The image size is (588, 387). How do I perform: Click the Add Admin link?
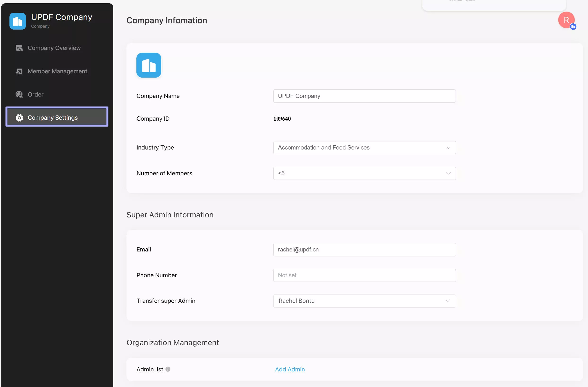pos(290,369)
